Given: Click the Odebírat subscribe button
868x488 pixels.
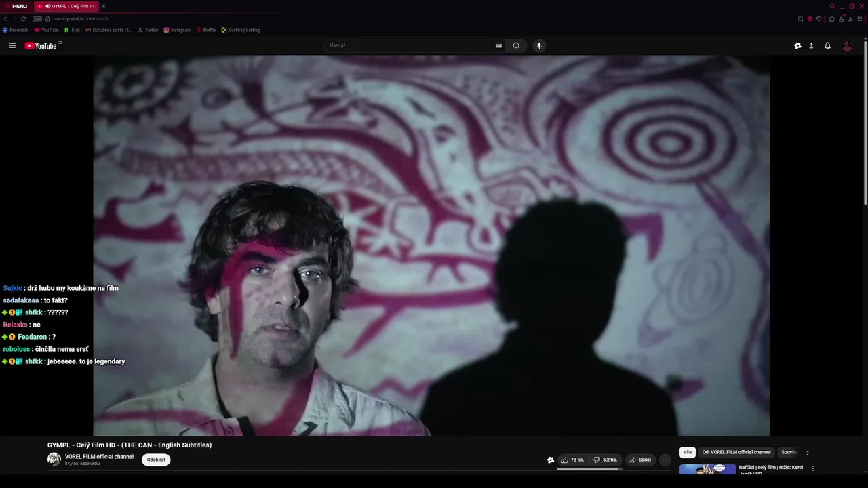Looking at the screenshot, I should tap(156, 460).
